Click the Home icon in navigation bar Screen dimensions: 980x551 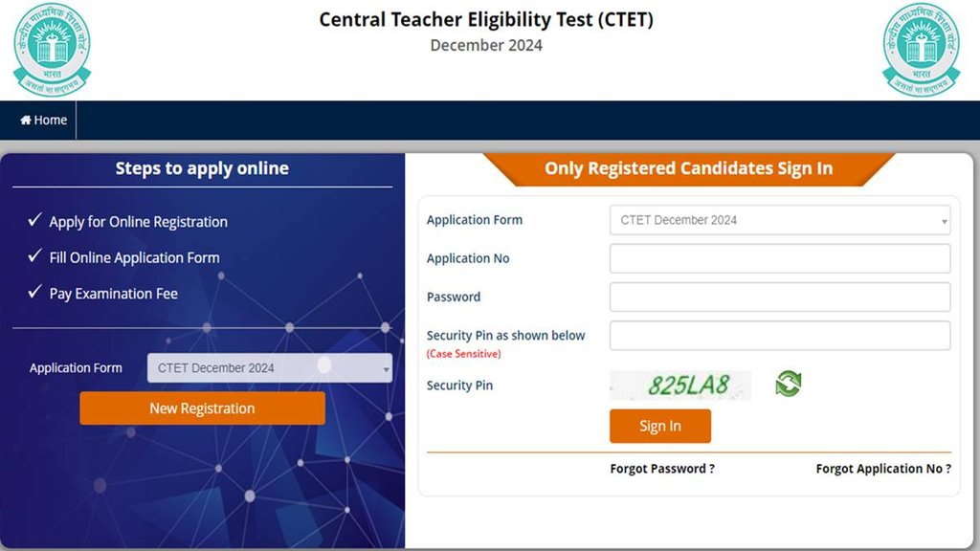[26, 121]
